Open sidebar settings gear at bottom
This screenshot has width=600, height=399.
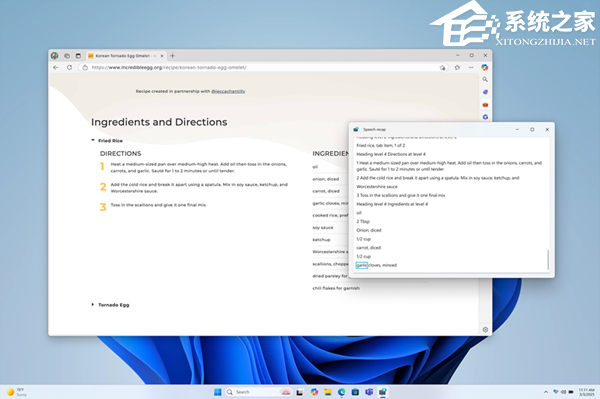[485, 329]
